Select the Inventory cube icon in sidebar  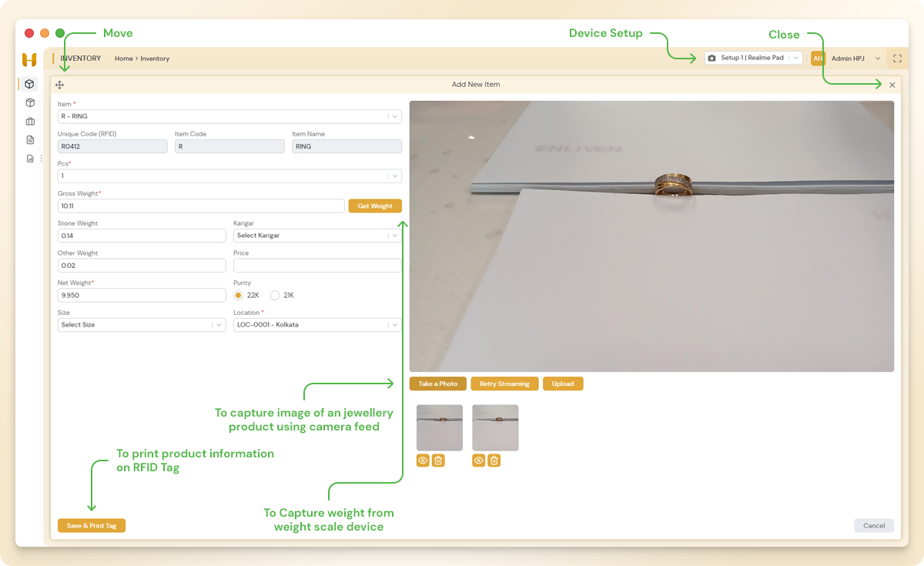(28, 83)
